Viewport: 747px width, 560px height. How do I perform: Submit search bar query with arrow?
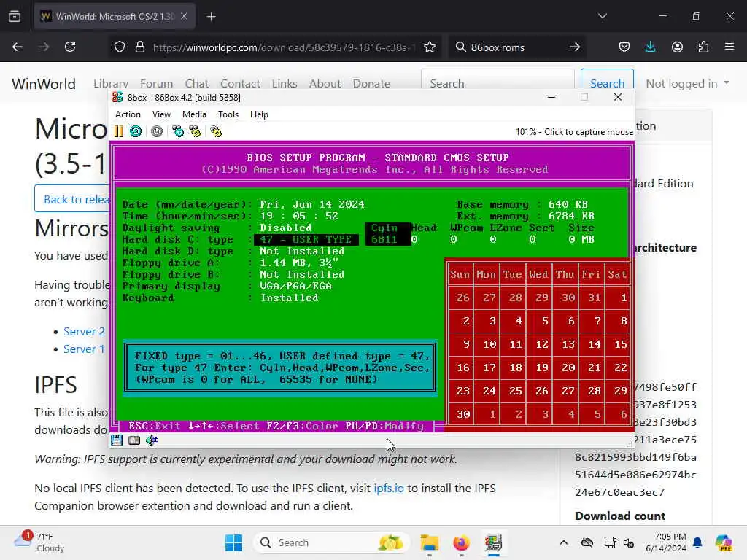click(575, 47)
